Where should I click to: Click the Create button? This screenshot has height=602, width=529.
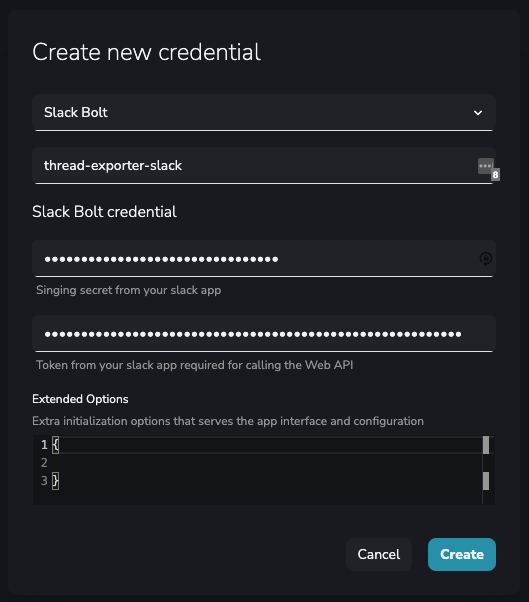[x=462, y=554]
